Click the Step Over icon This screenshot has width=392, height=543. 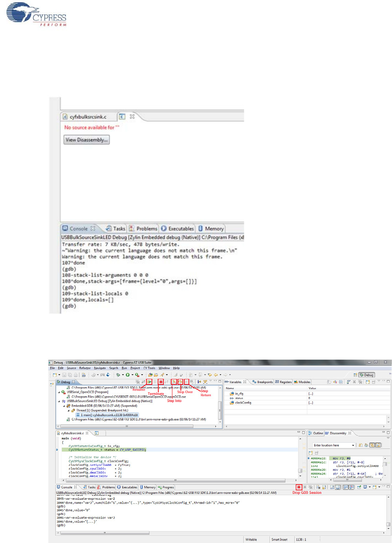pyautogui.click(x=180, y=382)
